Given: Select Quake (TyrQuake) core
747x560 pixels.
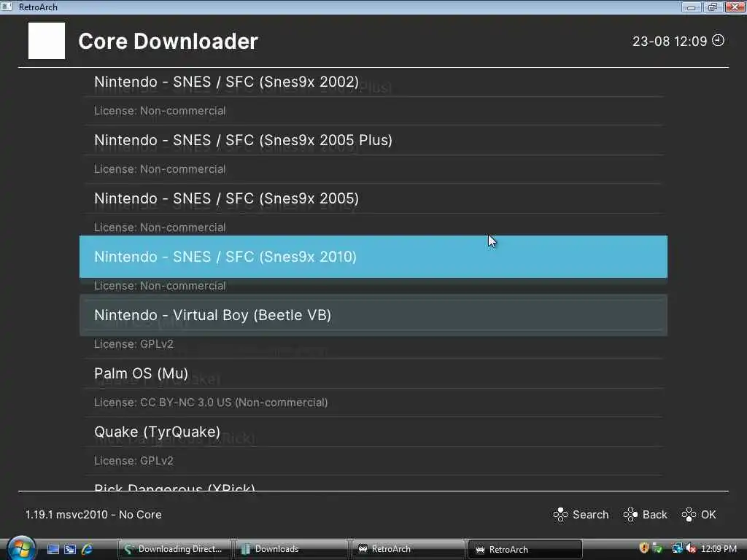Looking at the screenshot, I should click(x=373, y=432).
